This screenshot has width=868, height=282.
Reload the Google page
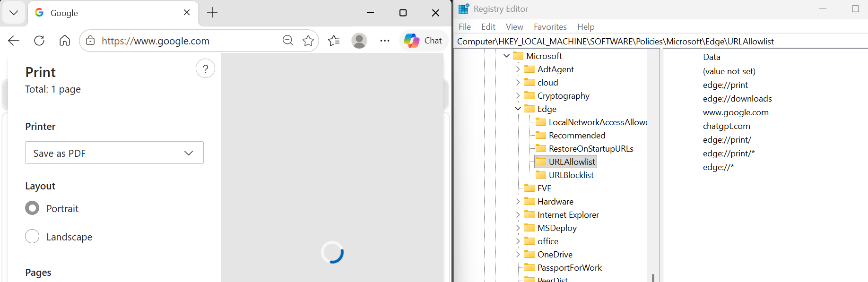pyautogui.click(x=39, y=41)
